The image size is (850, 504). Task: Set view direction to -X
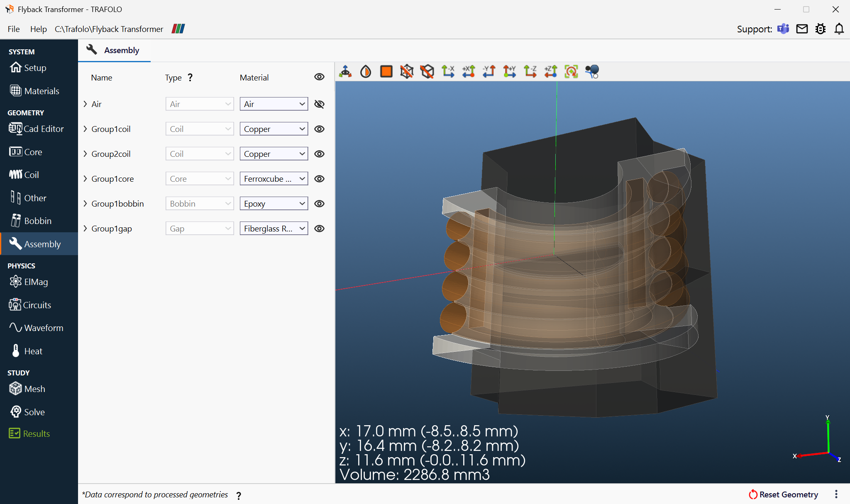448,71
